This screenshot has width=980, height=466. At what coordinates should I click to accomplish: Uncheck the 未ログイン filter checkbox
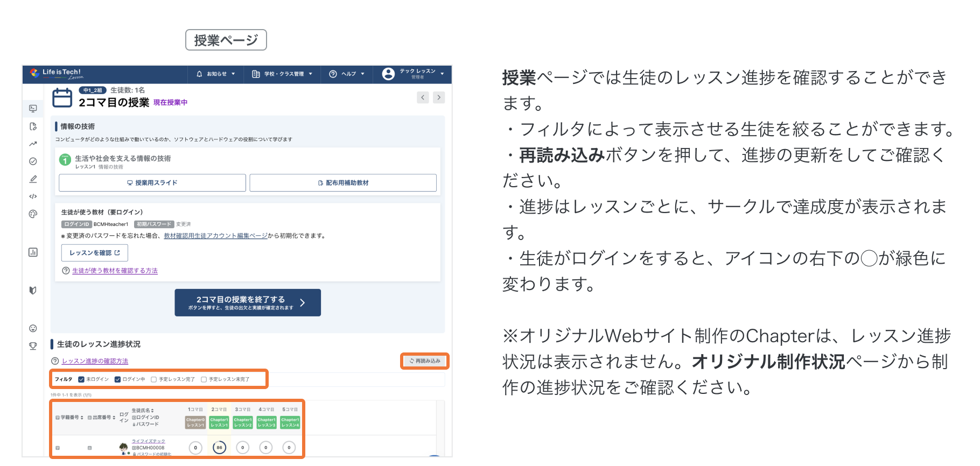tap(81, 379)
